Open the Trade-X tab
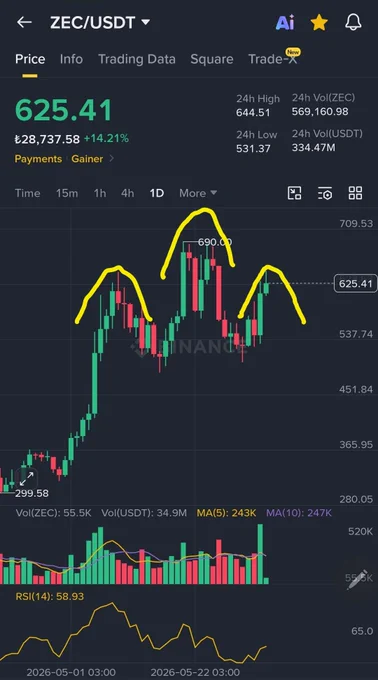 pyautogui.click(x=273, y=58)
